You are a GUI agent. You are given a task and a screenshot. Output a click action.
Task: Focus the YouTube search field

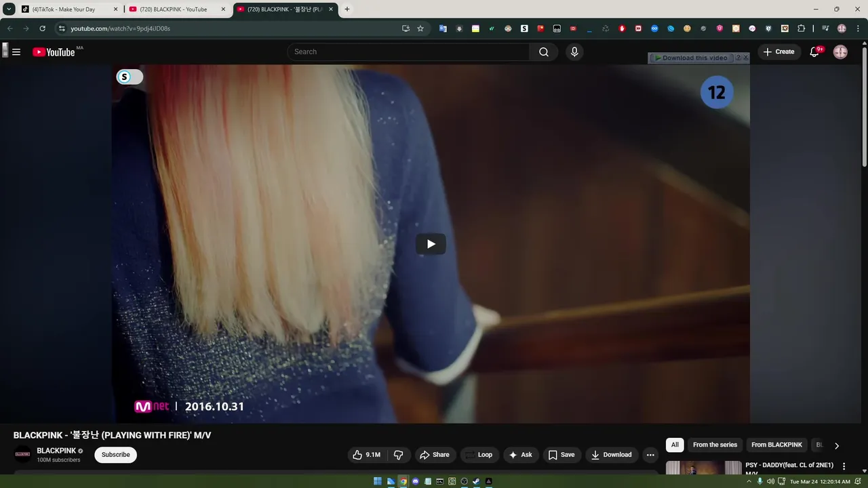point(408,52)
